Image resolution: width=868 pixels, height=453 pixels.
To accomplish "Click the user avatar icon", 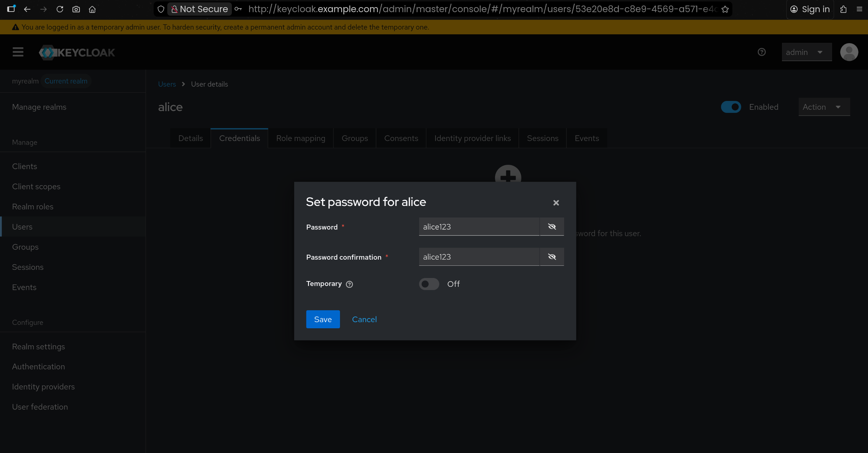I will [x=849, y=52].
